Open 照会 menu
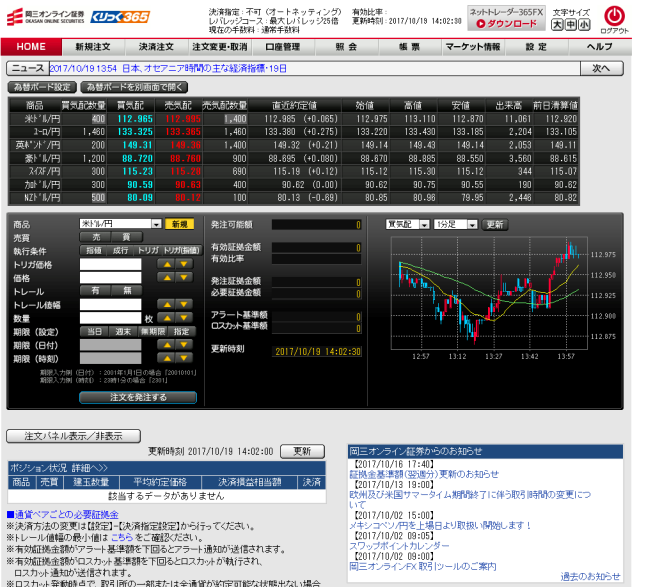Screen dimensions: 650x587 pyautogui.click(x=346, y=47)
